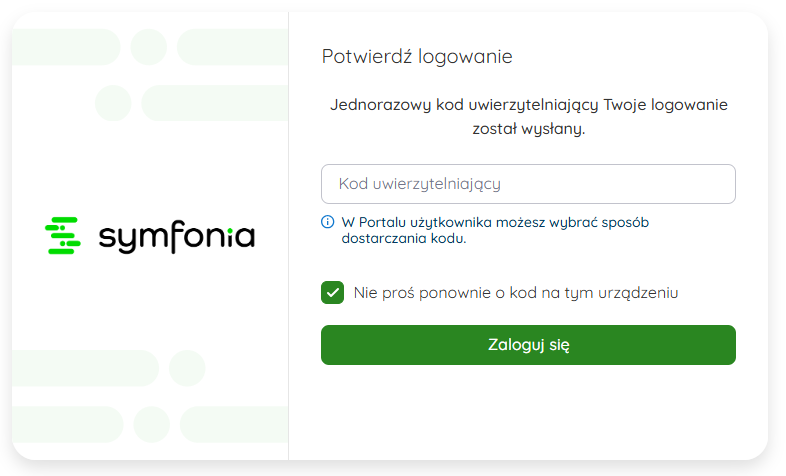Click the right end of code input
Viewport: 786px width, 476px height.
tap(724, 184)
